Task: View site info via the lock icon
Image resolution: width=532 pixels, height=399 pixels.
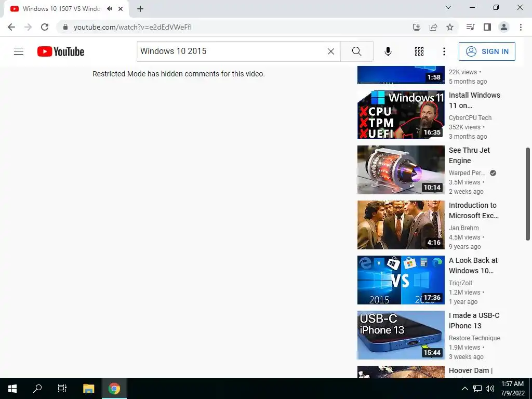Action: [x=65, y=27]
